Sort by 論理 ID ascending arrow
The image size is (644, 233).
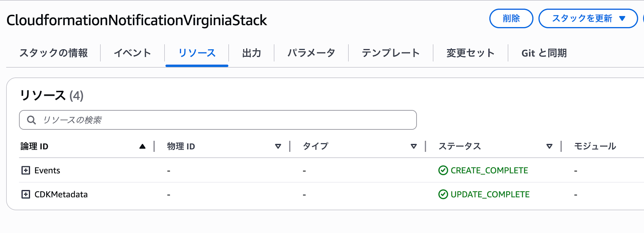pos(142,146)
